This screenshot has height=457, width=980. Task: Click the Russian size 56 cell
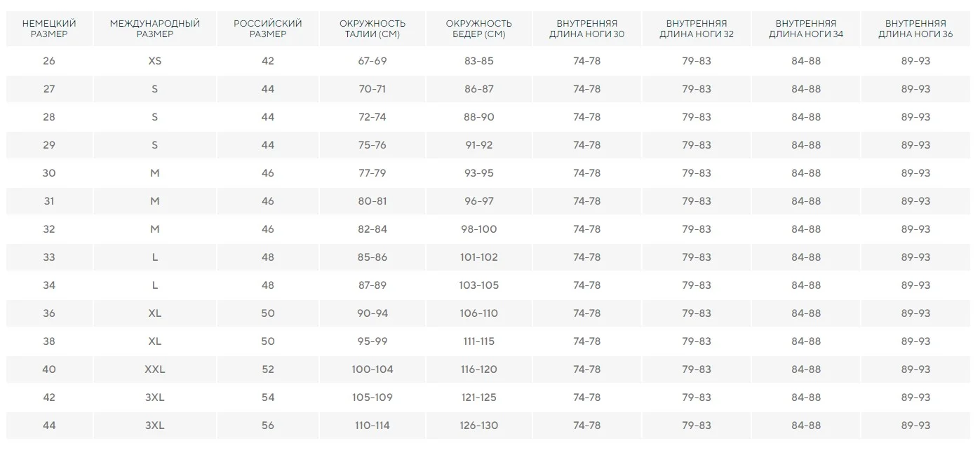pos(268,425)
